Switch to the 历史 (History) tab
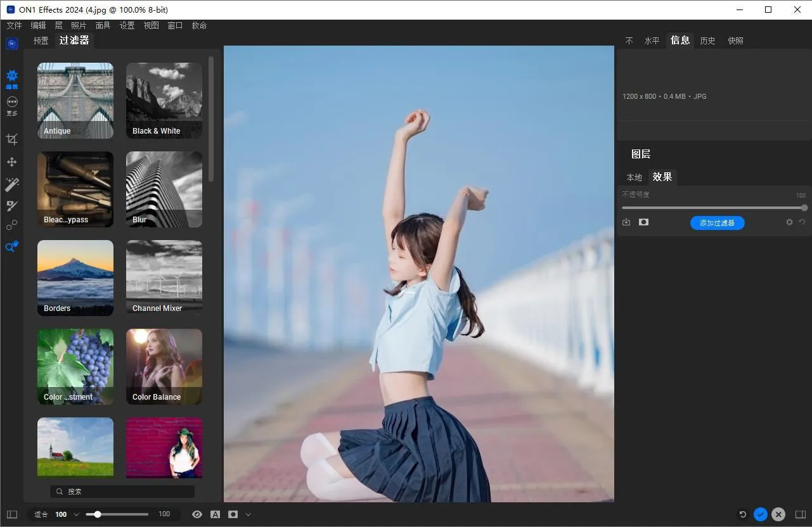 (x=707, y=41)
